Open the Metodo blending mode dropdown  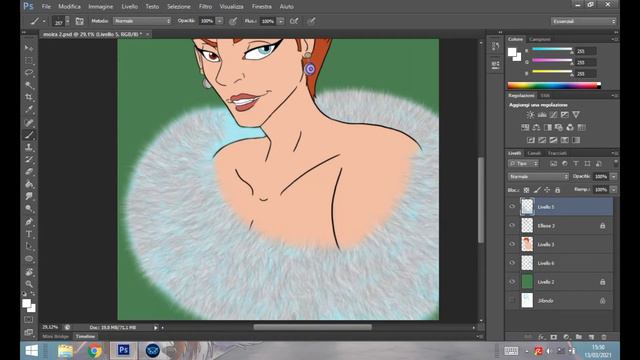click(x=142, y=21)
